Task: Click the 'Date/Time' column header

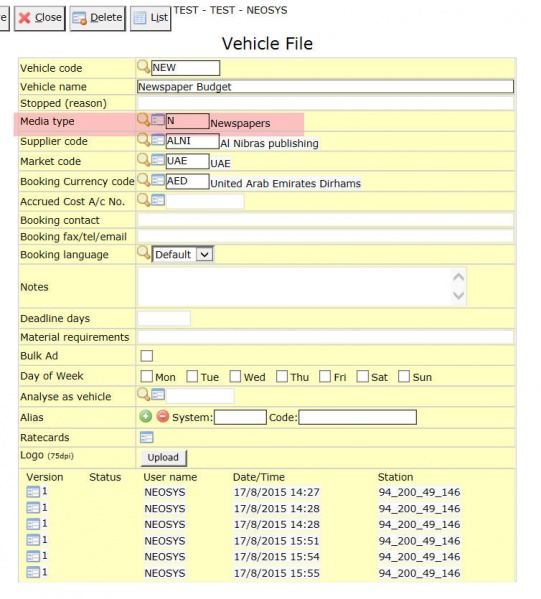Action: click(259, 477)
